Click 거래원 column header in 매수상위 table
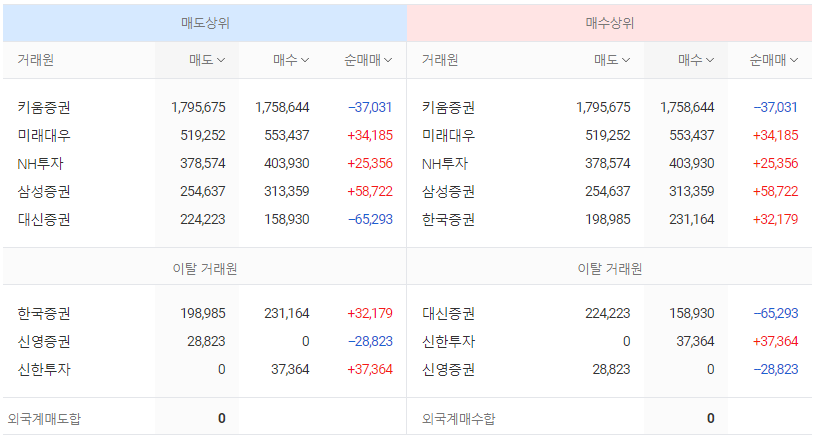Image resolution: width=818 pixels, height=438 pixels. [440, 60]
